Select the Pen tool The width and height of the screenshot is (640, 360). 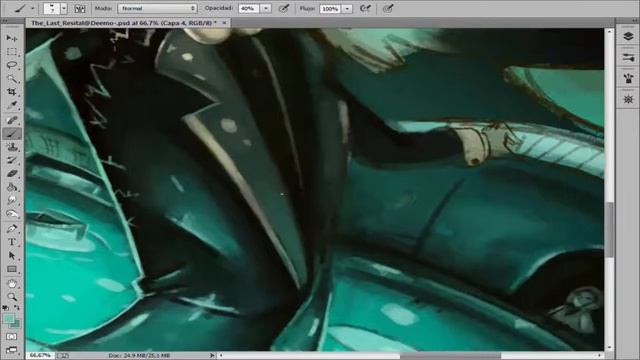coord(11,229)
